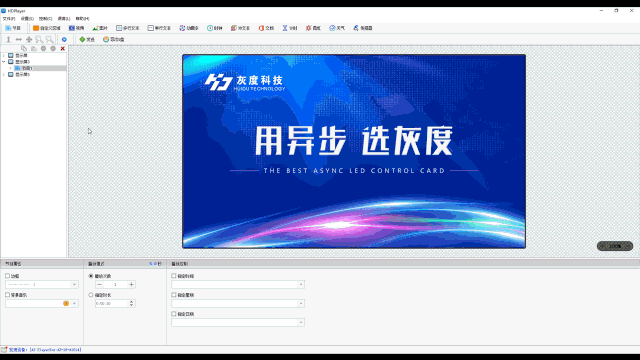Open the border style dropdown
Image resolution: width=640 pixels, height=360 pixels.
click(x=74, y=284)
